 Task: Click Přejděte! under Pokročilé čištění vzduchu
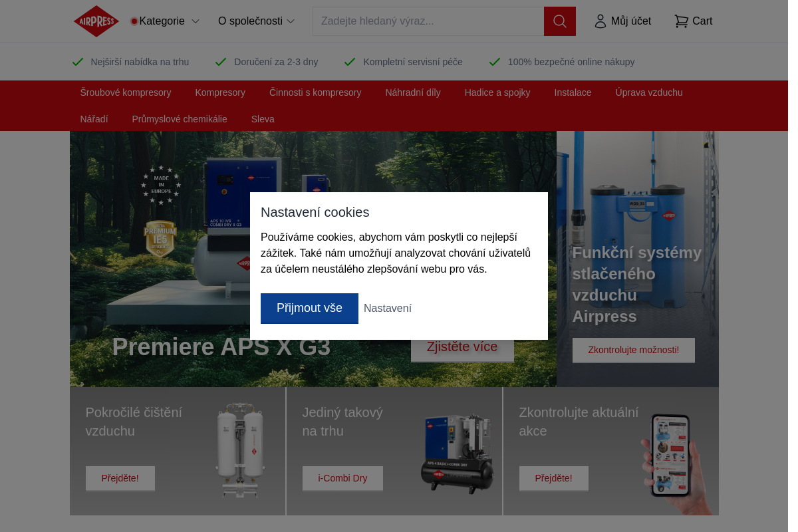tap(120, 478)
